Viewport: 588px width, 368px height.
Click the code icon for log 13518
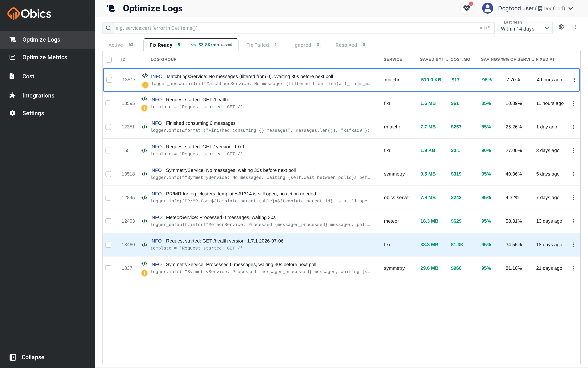click(144, 174)
